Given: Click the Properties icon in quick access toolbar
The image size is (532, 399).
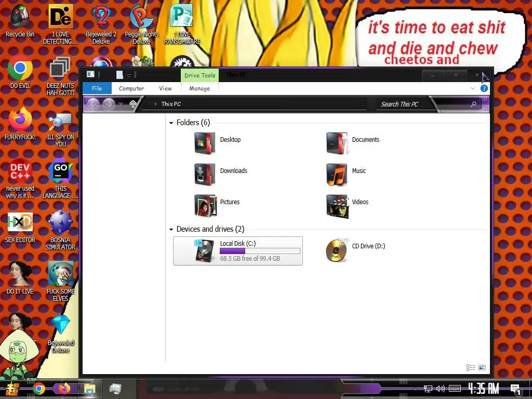Looking at the screenshot, I should tap(90, 74).
